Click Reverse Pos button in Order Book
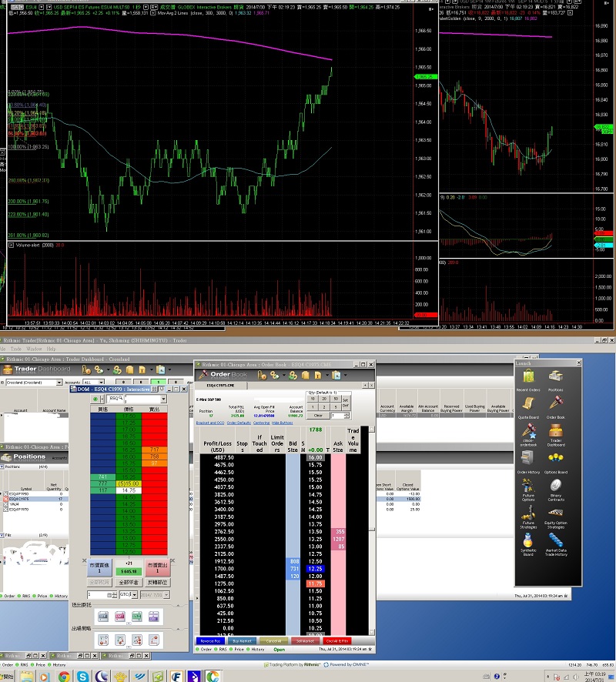Viewport: 616px width, 682px height. coord(210,641)
